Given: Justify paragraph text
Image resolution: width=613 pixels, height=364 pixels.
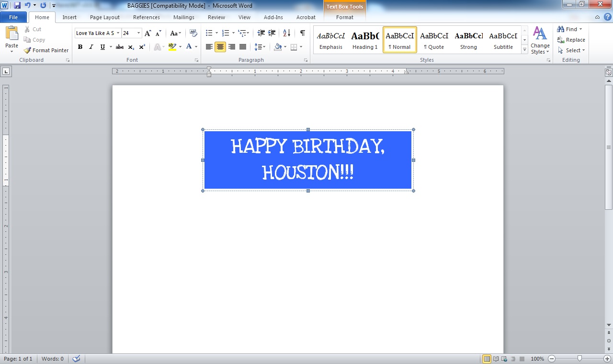Looking at the screenshot, I should tap(243, 47).
